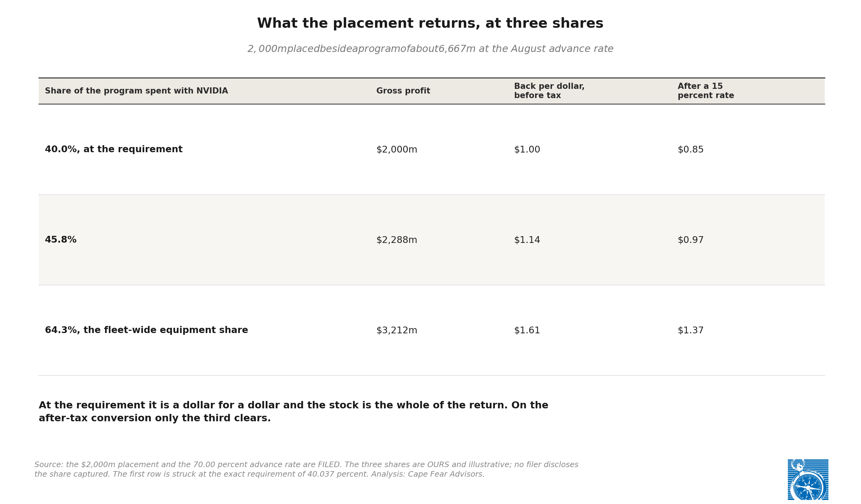
Task: Click the source footnote mentioning Cape Fear Advisors
Action: pyautogui.click(x=307, y=470)
